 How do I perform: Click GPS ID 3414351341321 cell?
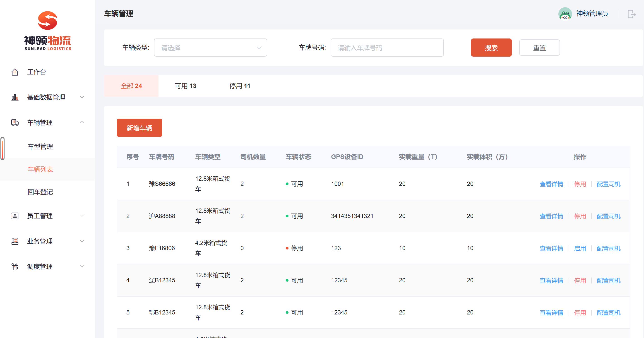352,216
